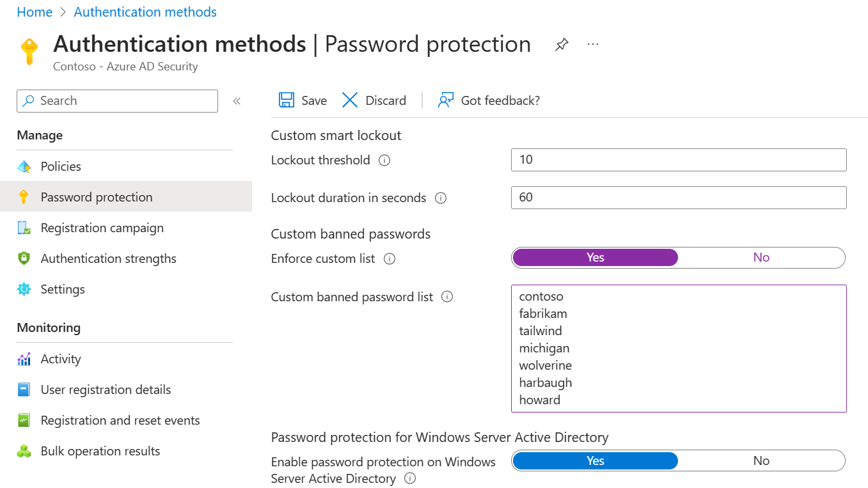Click the Save button label
This screenshot has width=868, height=488.
[314, 100]
